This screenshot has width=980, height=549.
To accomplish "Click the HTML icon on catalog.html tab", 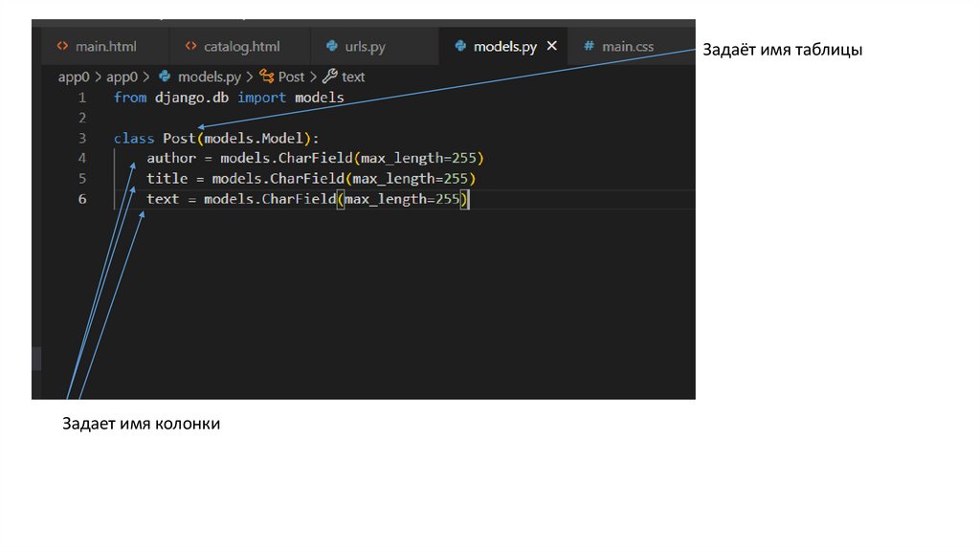I will 191,46.
